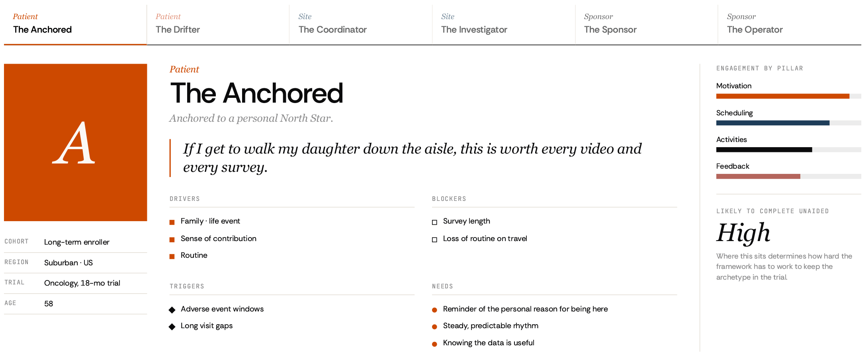Open The Coordinator site tab

pos(361,24)
